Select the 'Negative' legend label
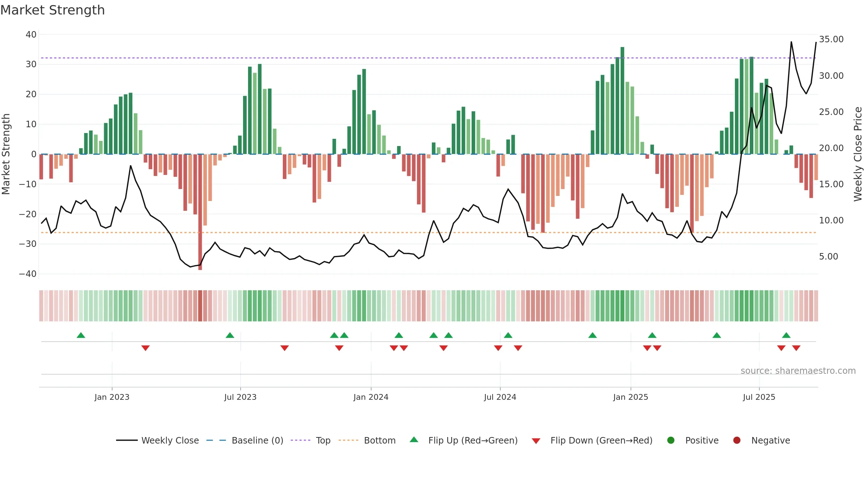 click(771, 441)
